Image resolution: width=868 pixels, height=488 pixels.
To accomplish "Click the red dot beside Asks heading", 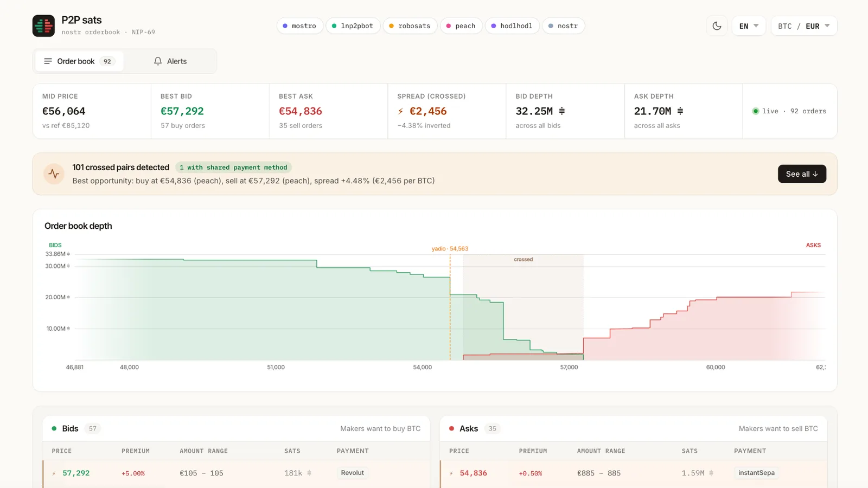I will 451,428.
